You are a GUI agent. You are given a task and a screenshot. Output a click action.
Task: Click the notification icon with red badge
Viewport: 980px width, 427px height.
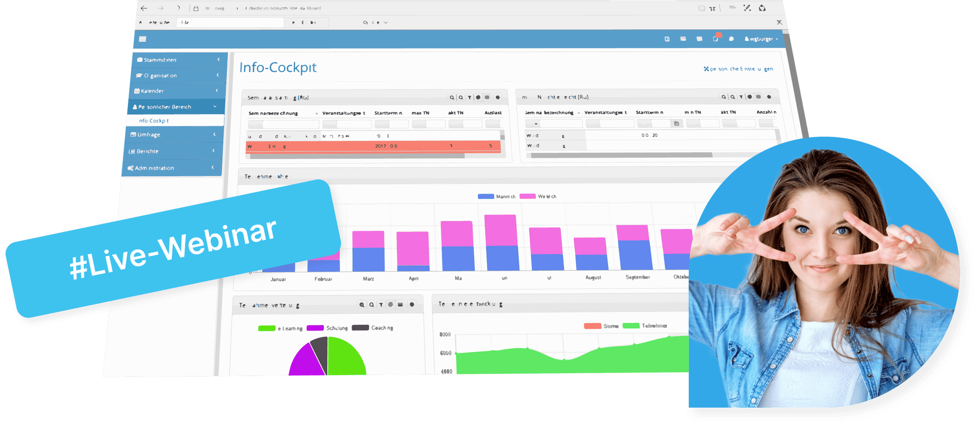pos(715,39)
